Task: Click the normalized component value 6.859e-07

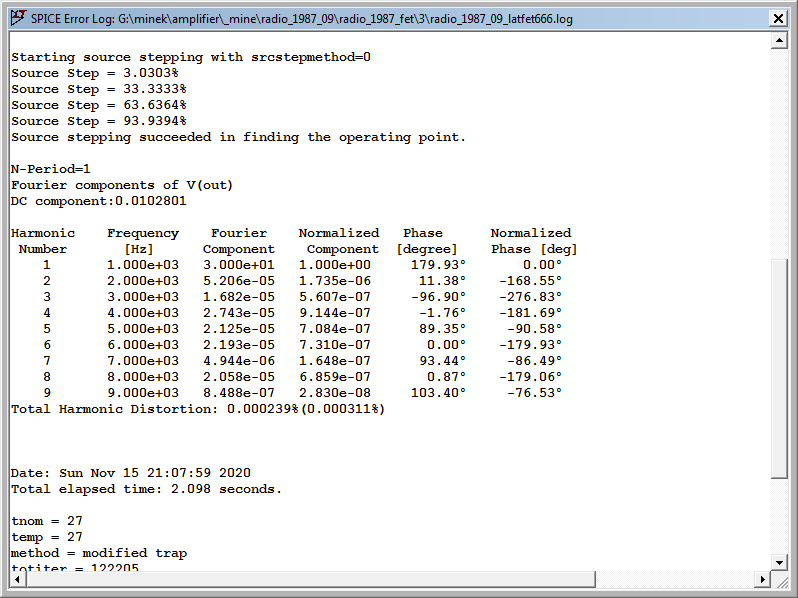Action: click(335, 377)
